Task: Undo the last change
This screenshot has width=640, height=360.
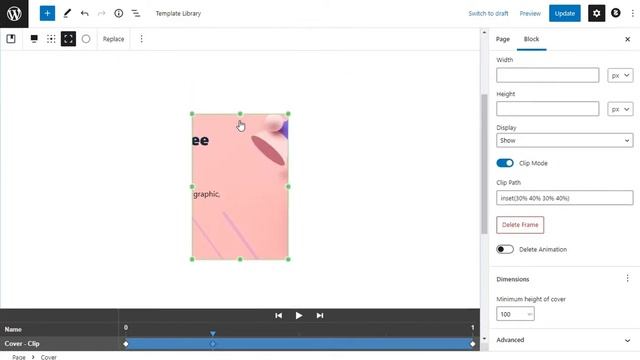Action: tap(84, 13)
